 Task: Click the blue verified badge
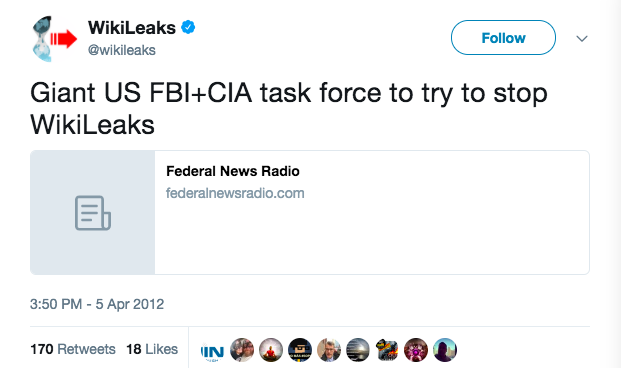click(188, 27)
